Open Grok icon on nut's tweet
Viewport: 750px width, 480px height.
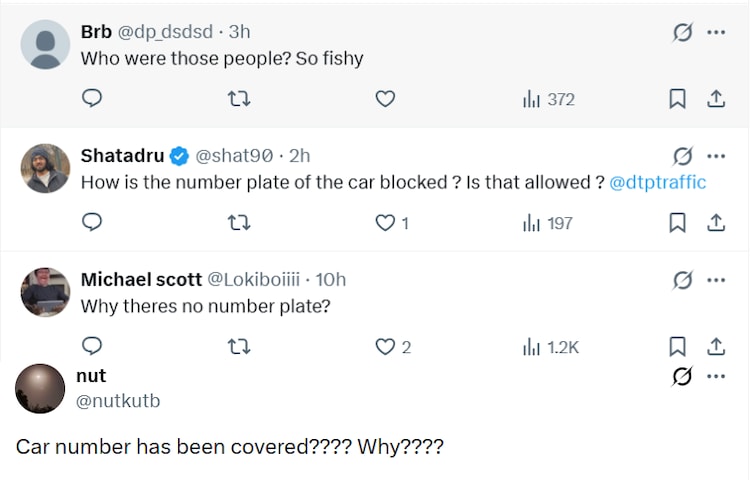pos(682,376)
